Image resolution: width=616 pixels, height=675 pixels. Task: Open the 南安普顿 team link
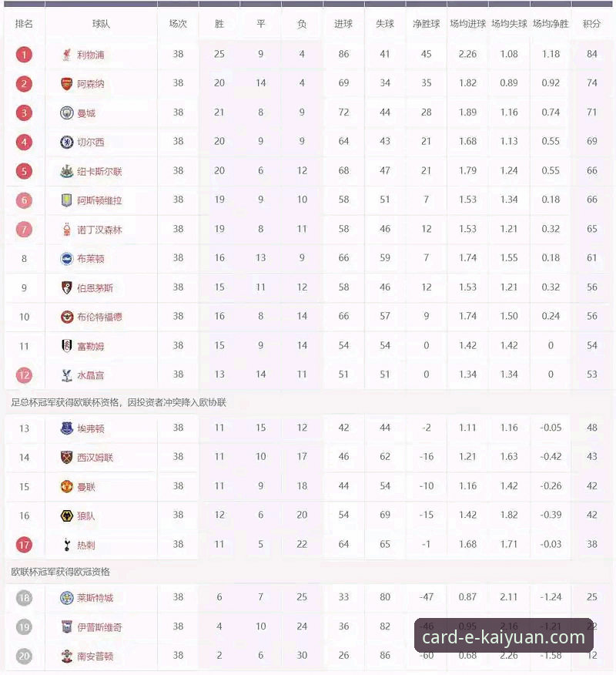95,656
